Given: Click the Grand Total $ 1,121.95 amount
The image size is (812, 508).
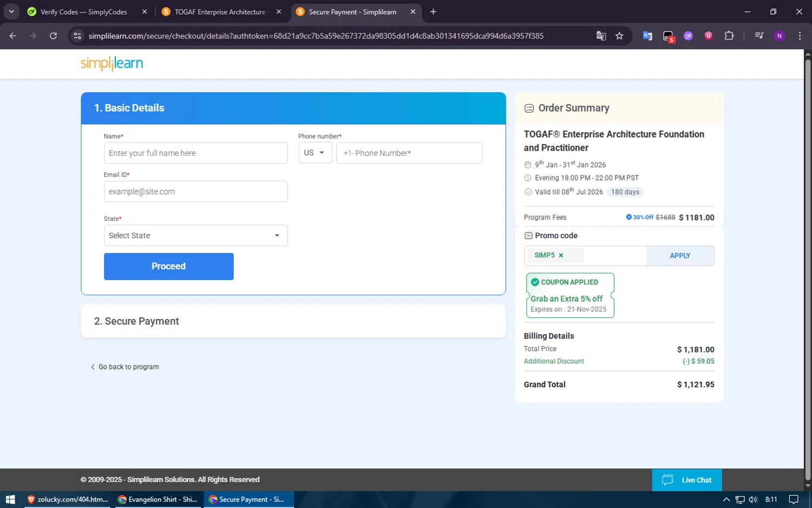Looking at the screenshot, I should point(696,385).
